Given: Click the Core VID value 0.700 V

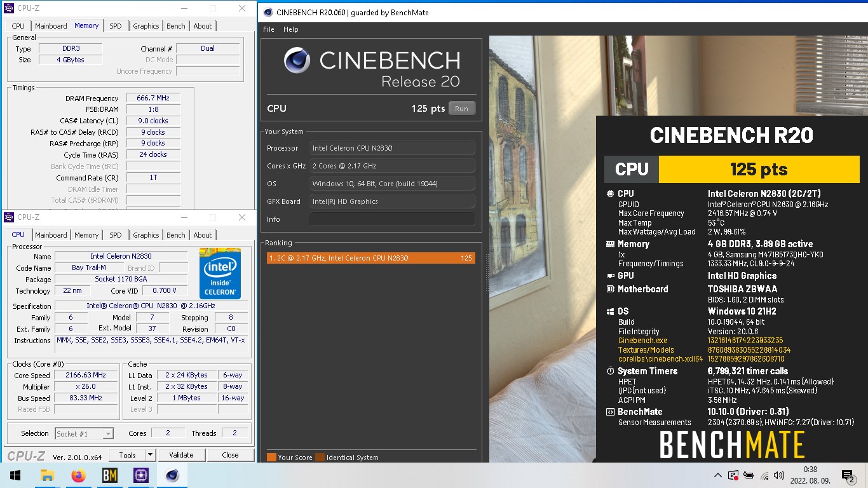Looking at the screenshot, I should pyautogui.click(x=165, y=290).
